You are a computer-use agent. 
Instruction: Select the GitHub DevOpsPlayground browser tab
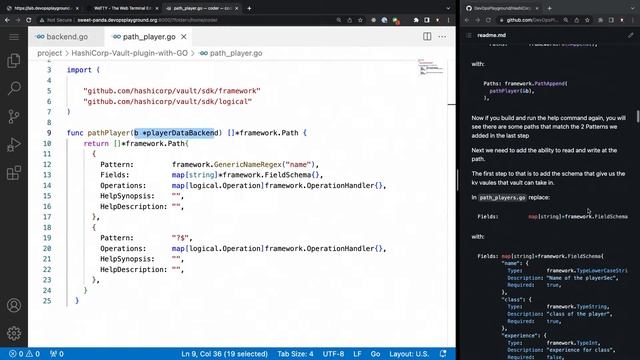(502, 8)
